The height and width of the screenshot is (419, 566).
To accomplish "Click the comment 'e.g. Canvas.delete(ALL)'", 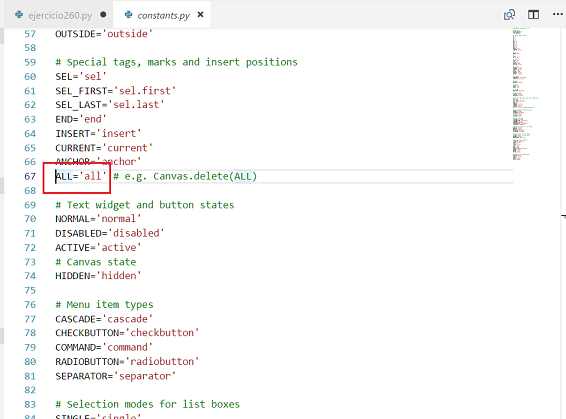I will point(185,176).
